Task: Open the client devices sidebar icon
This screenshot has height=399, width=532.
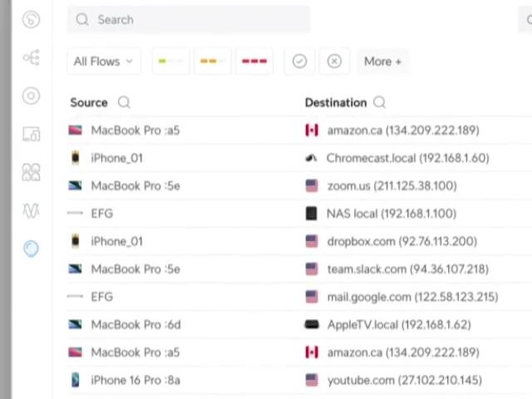Action: pos(32,134)
